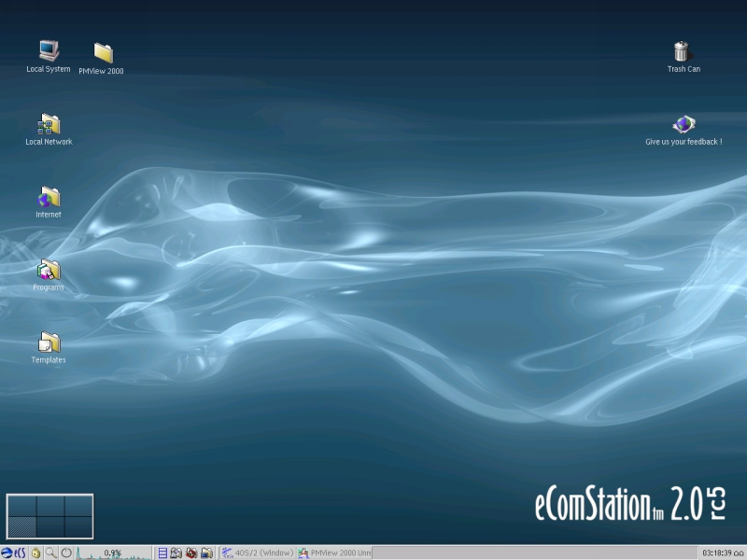
Task: Select the Templates folder icon
Action: (x=49, y=343)
